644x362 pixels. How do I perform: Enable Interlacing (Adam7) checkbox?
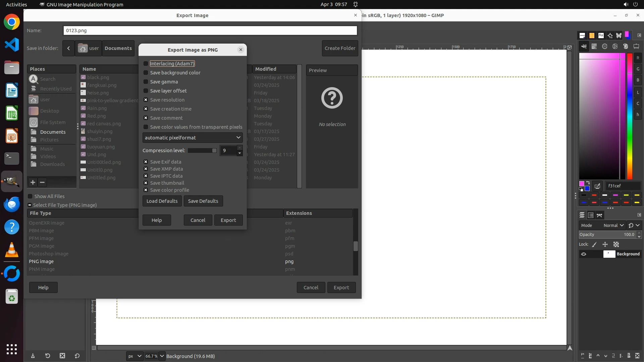(x=146, y=64)
